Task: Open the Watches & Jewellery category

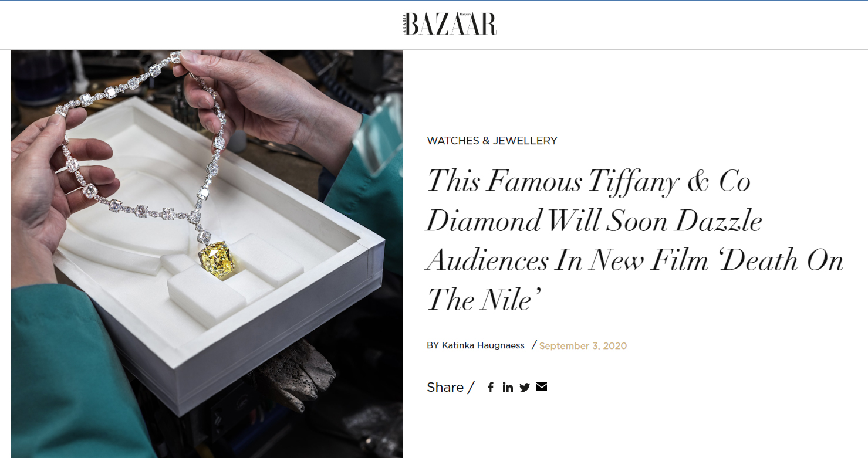Action: (492, 141)
